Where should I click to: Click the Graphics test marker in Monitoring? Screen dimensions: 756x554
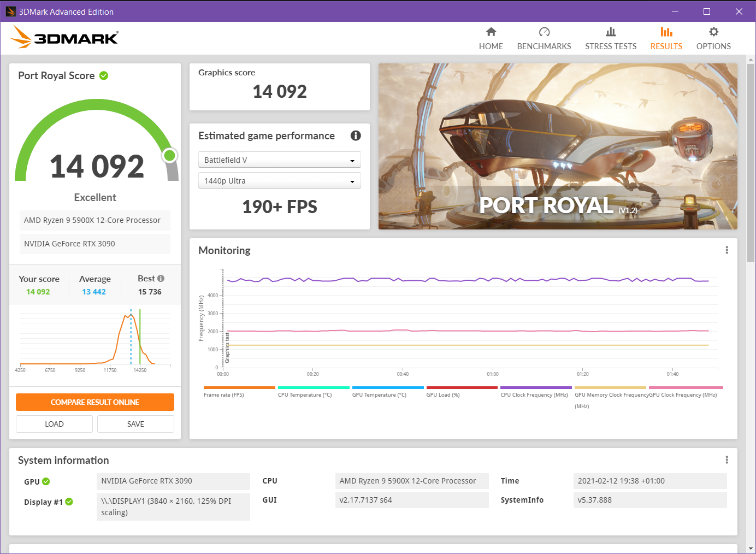(227, 347)
